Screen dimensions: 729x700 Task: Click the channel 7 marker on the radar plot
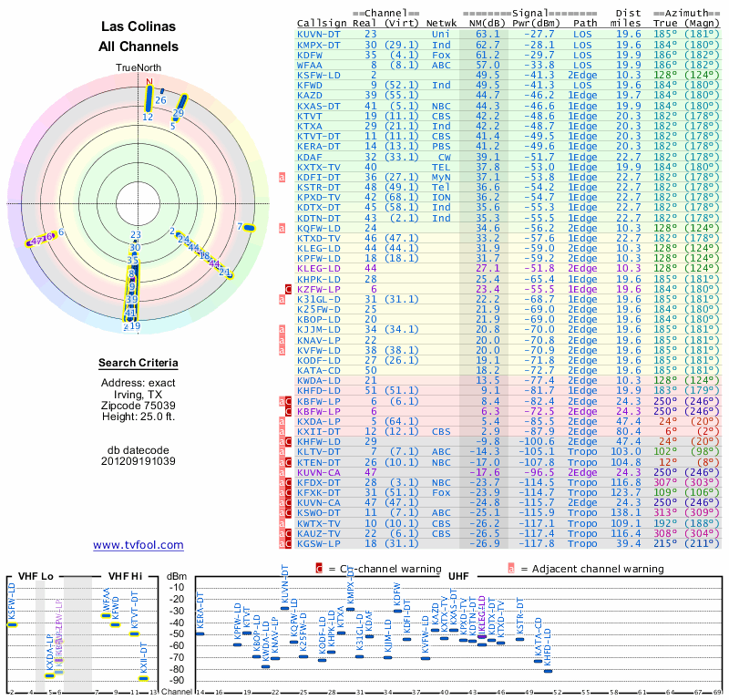(x=247, y=226)
